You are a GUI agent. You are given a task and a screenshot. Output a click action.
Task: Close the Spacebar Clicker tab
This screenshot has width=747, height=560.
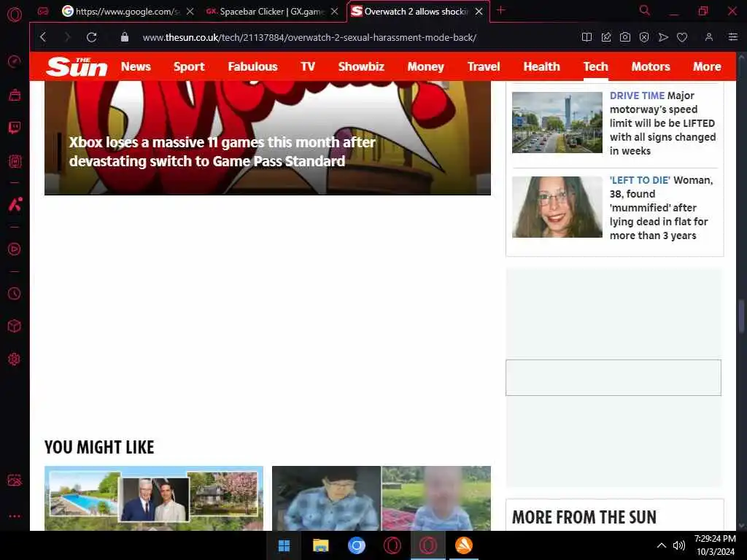(335, 12)
